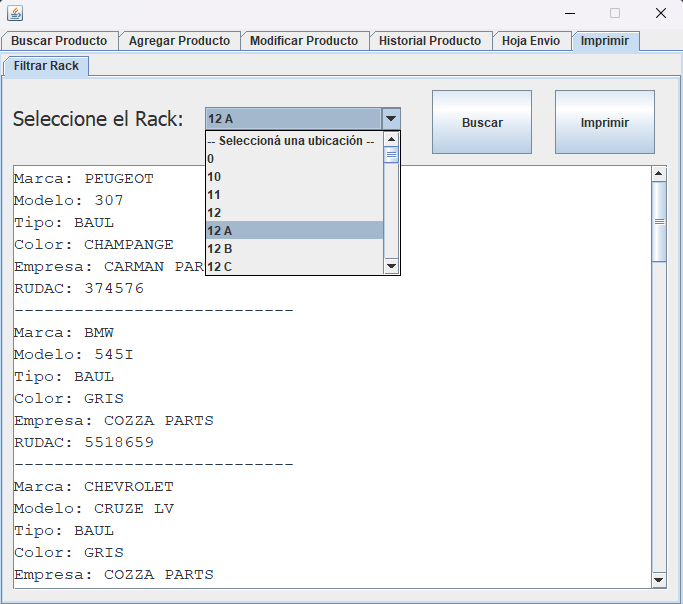
Task: Select rack 10 from the list
Action: 294,176
